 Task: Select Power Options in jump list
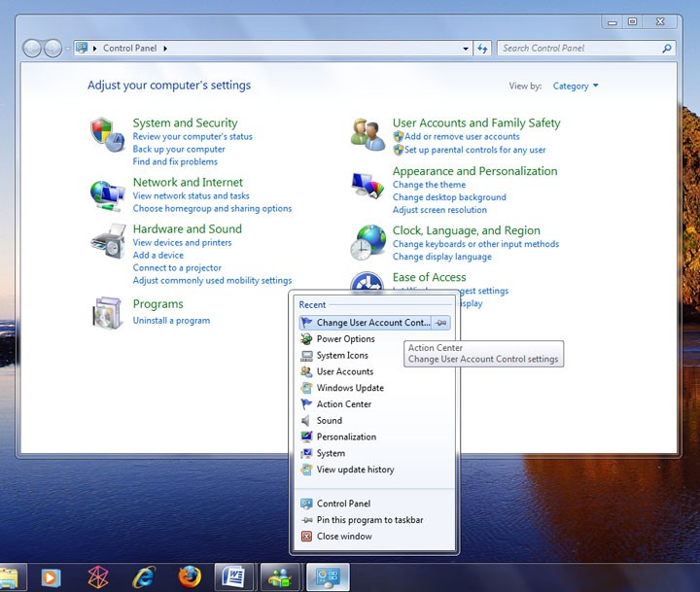pos(374,339)
